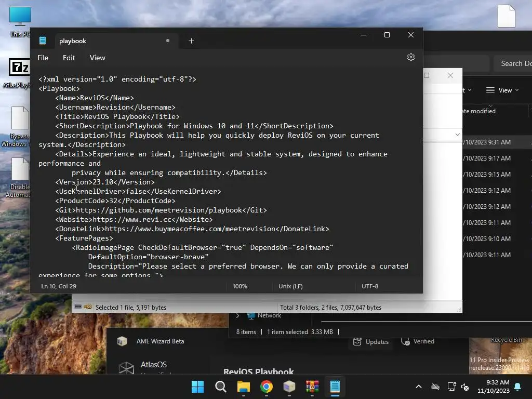532x399 pixels.
Task: Open AME Wizard box icon in taskbar
Action: point(289,387)
